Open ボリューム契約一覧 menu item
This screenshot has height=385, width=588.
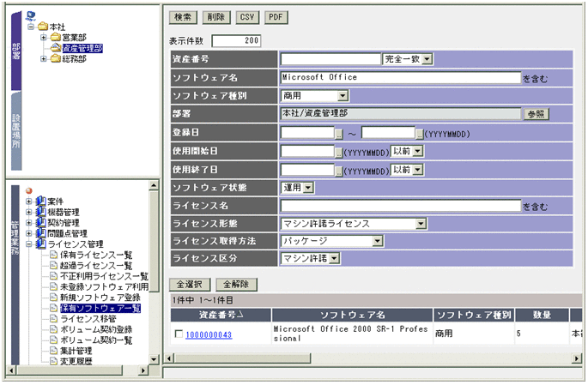click(x=96, y=340)
